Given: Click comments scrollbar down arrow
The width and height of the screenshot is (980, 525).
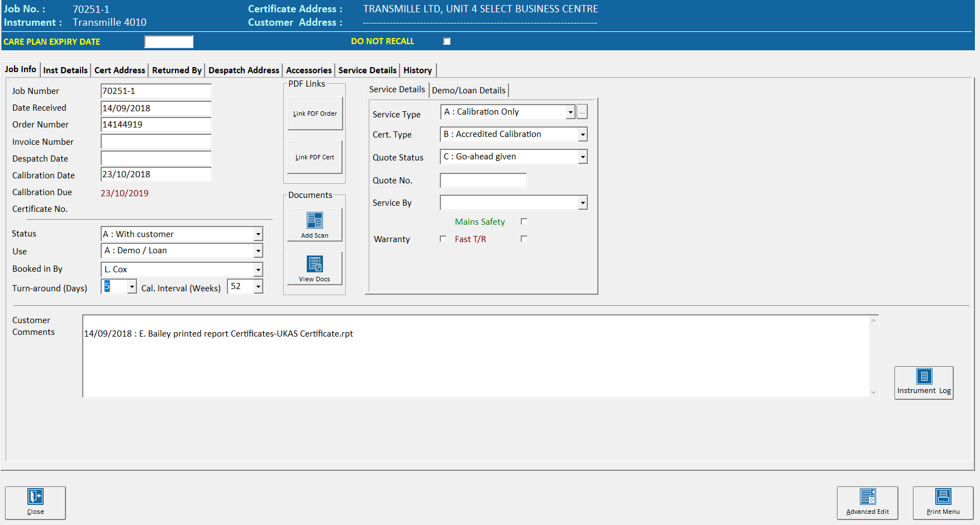Looking at the screenshot, I should pos(873,392).
